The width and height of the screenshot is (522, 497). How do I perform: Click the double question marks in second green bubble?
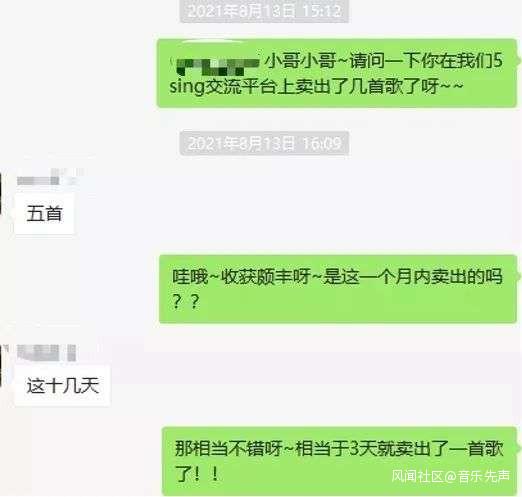(x=186, y=301)
